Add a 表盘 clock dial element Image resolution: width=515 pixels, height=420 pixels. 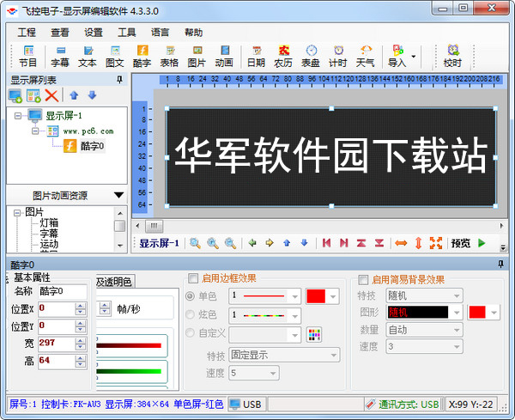point(311,56)
